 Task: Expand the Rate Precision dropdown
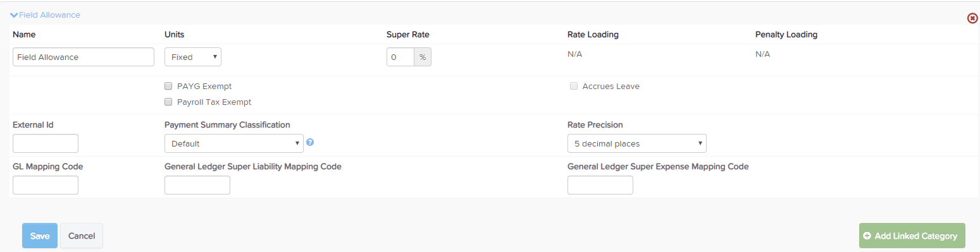[637, 143]
